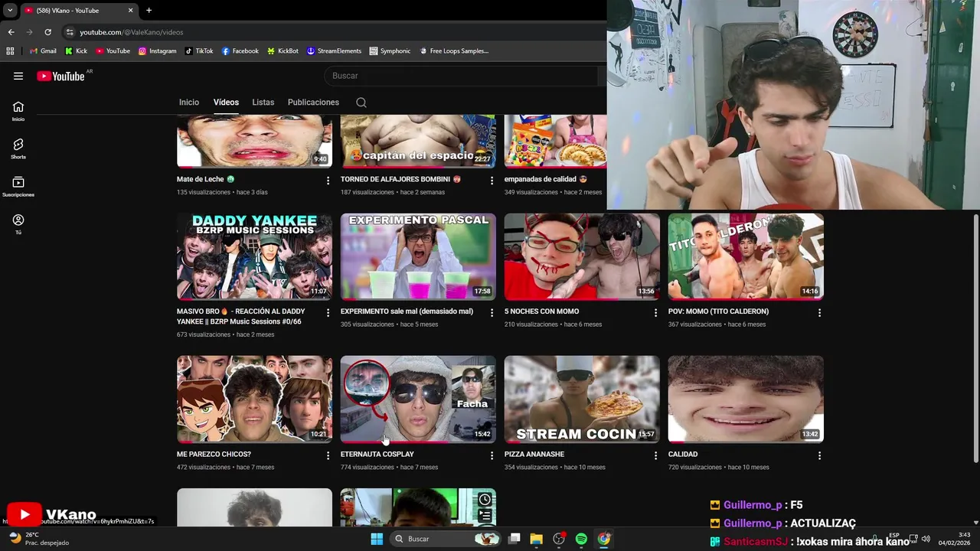Open the weather widget showing 26°C
The width and height of the screenshot is (980, 551).
tap(39, 539)
